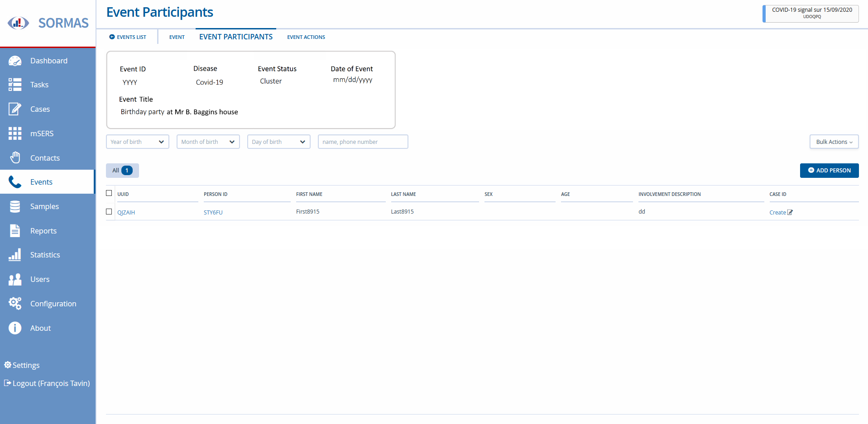Image resolution: width=868 pixels, height=424 pixels.
Task: Open the Day of birth dropdown
Action: tap(279, 142)
